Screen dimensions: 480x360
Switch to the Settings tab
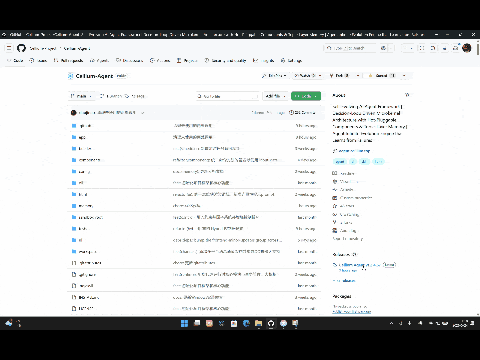click(x=291, y=61)
